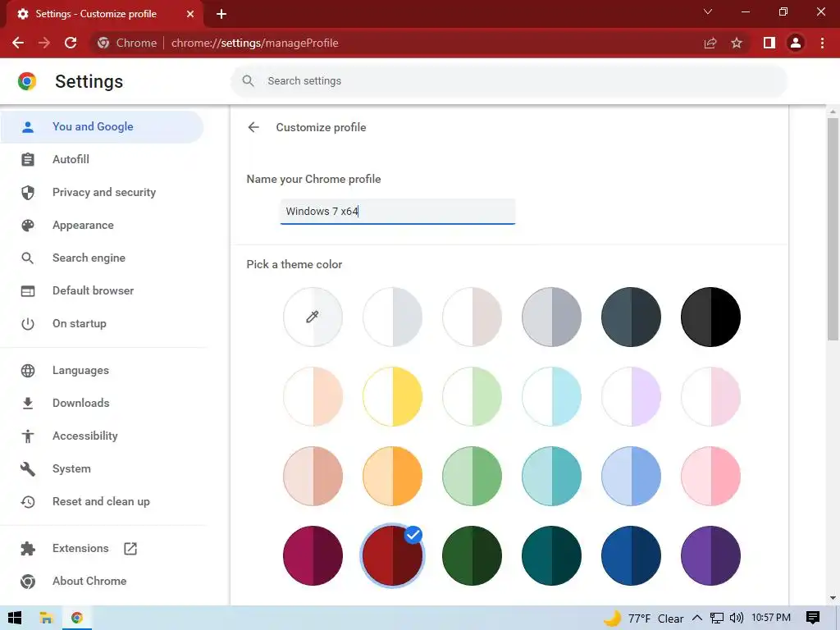Select the dark slate theme color

click(631, 317)
